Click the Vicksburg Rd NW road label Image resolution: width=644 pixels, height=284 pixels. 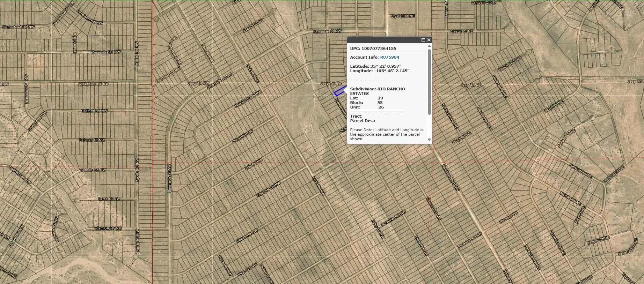tap(94, 84)
